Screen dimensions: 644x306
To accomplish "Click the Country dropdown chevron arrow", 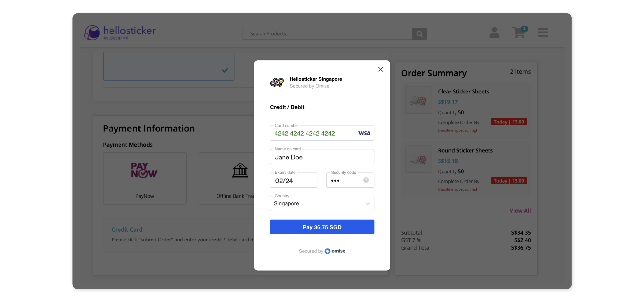I will tap(367, 204).
